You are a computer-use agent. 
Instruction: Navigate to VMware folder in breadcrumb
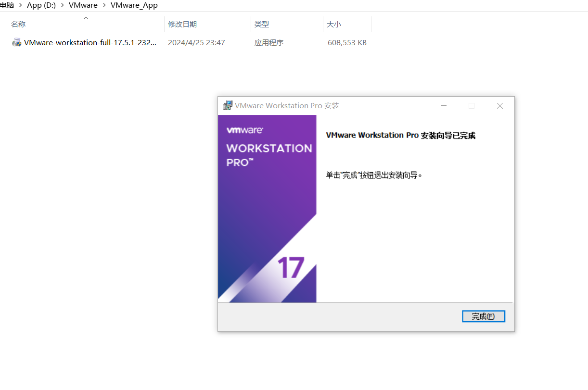click(83, 5)
